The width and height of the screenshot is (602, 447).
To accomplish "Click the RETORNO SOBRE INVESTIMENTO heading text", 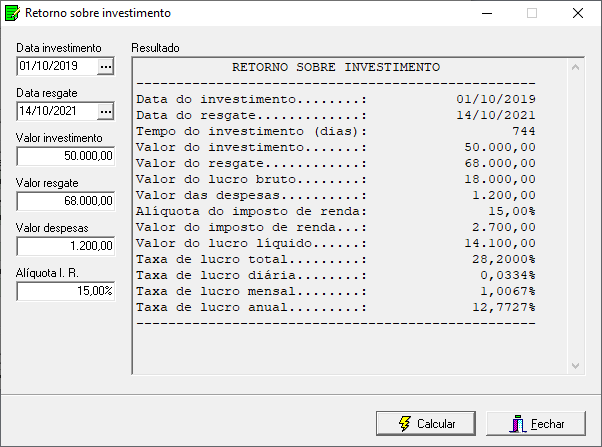I will (336, 67).
